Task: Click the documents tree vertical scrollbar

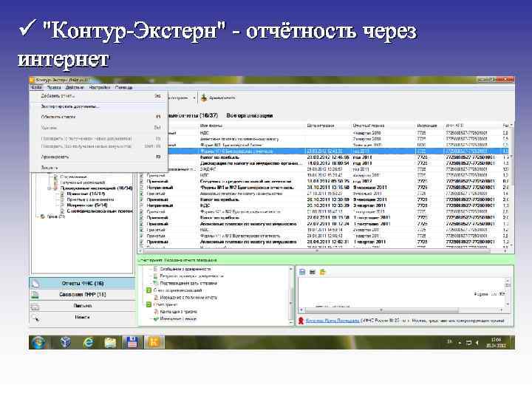Action: pyautogui.click(x=291, y=295)
